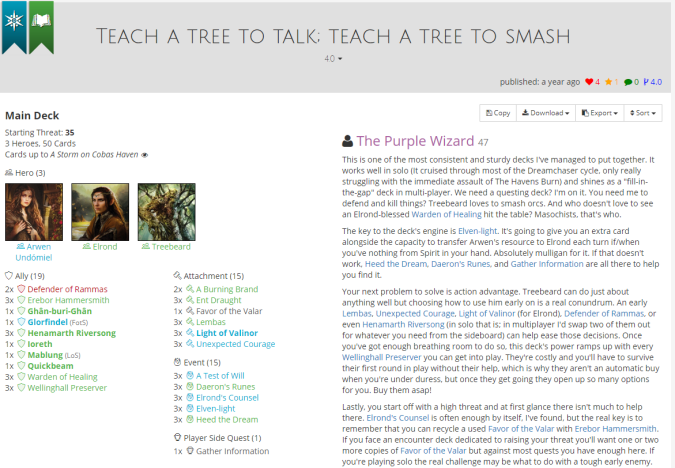
Task: Click the green comments bubble icon
Action: [x=628, y=82]
